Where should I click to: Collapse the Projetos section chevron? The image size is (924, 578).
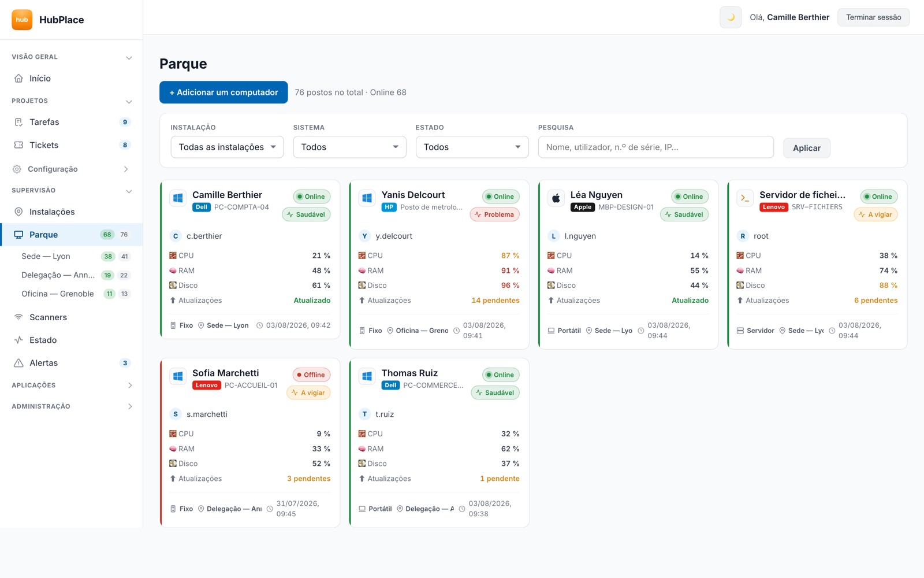pyautogui.click(x=129, y=101)
